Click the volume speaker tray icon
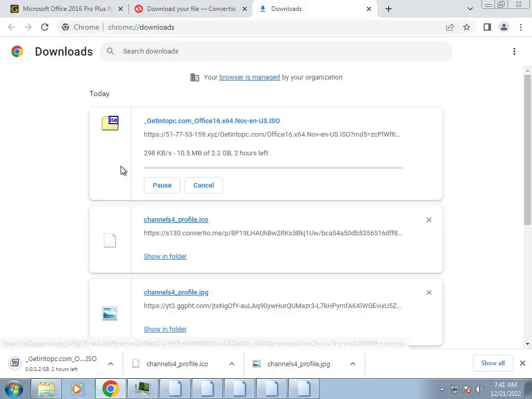The height and width of the screenshot is (399, 532). coord(480,389)
